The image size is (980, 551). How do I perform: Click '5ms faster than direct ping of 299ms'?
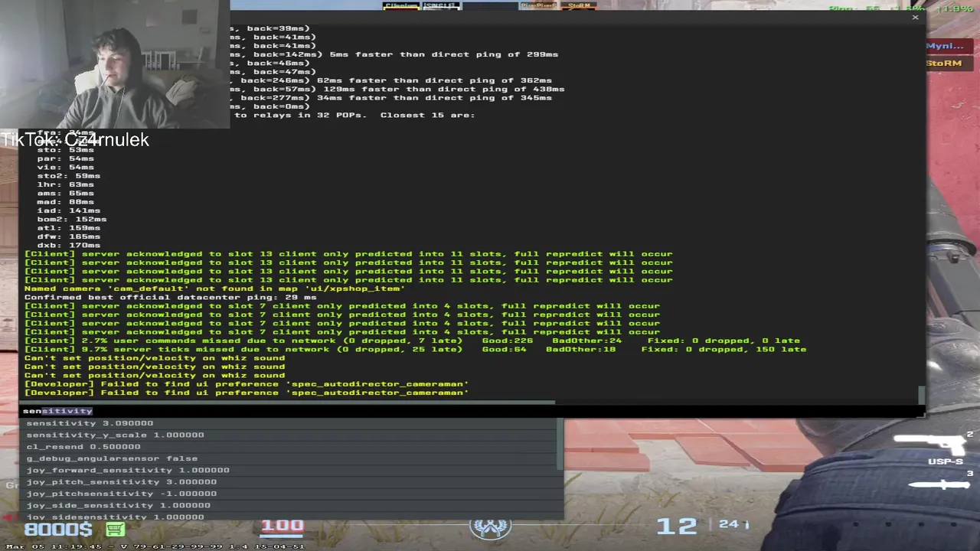444,54
